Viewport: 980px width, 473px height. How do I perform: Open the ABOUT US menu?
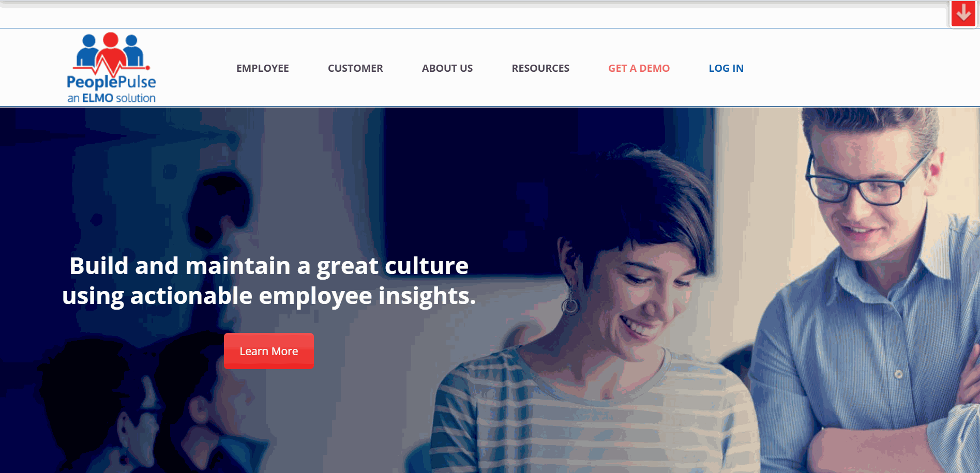447,68
